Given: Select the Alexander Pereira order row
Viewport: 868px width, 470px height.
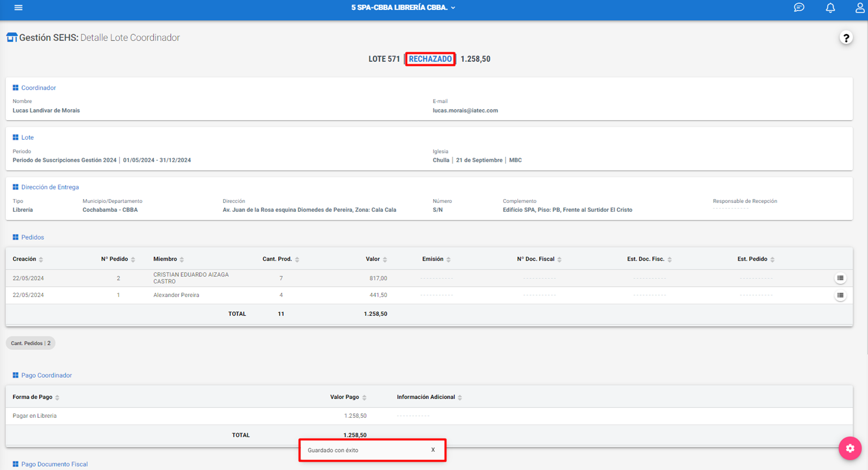Looking at the screenshot, I should (429, 295).
